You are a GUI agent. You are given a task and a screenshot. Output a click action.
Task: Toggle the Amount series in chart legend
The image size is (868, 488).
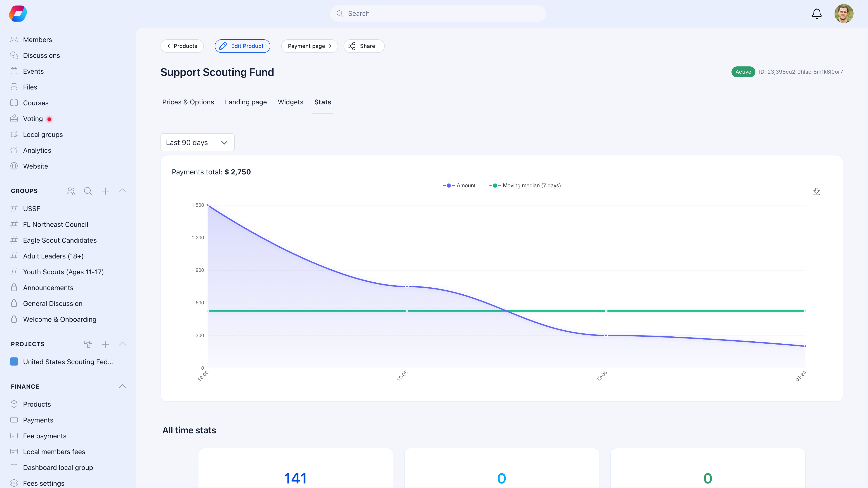pos(459,185)
